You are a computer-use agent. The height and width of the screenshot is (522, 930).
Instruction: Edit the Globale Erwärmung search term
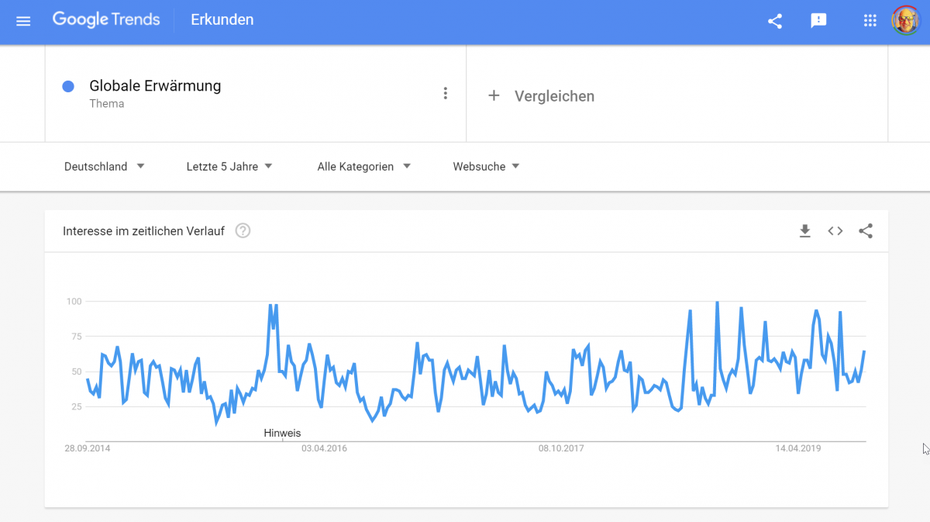coord(155,86)
